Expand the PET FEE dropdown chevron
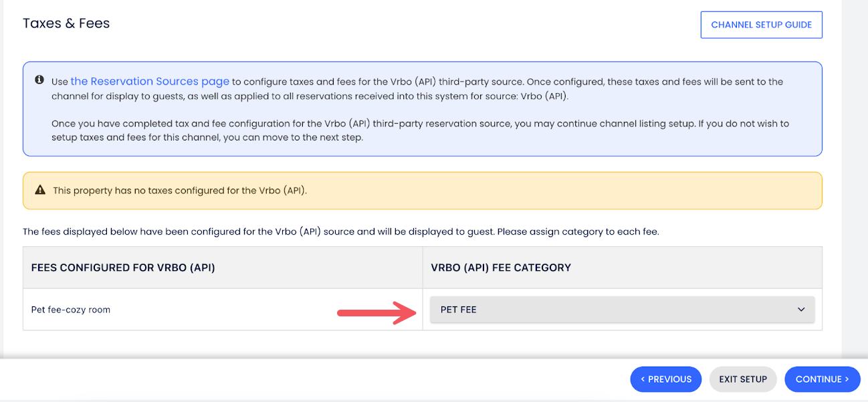This screenshot has height=402, width=868. 801,310
